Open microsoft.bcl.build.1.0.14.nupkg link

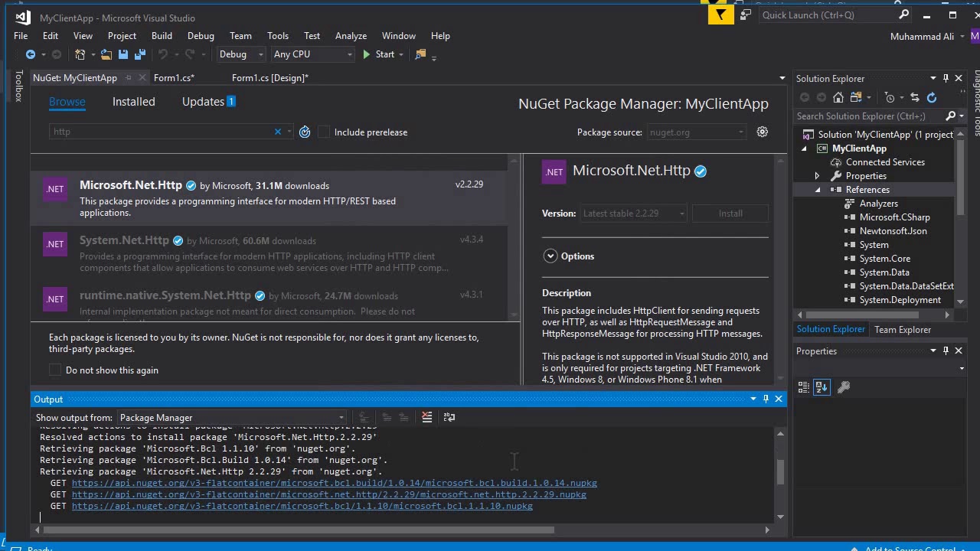(x=335, y=483)
